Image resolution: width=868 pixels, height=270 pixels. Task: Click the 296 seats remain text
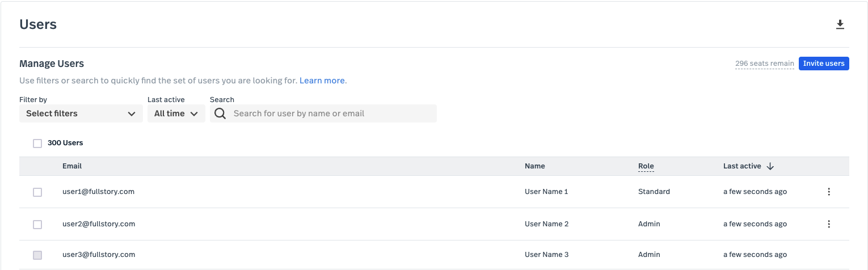764,64
